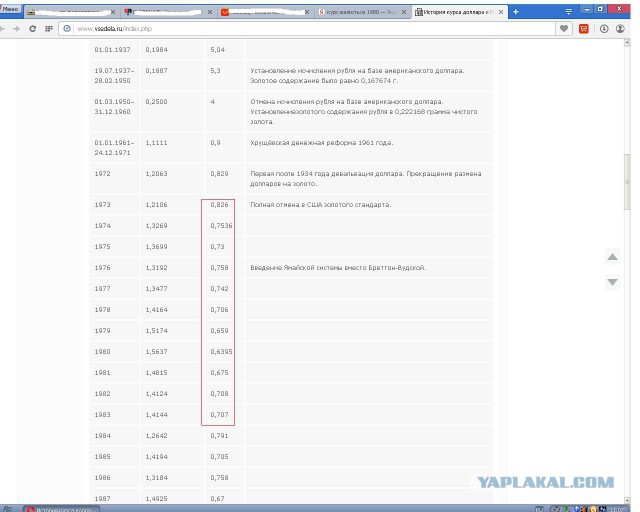Select the value '1,1111'
The image size is (640, 512).
[156, 143]
